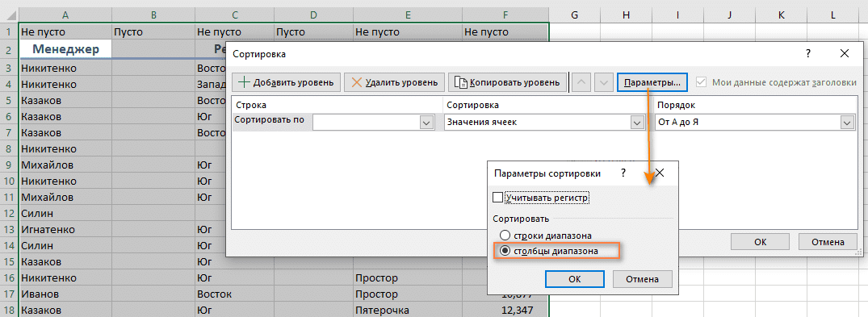Select cell A3 with Никитенко
The image size is (868, 317).
click(x=65, y=69)
